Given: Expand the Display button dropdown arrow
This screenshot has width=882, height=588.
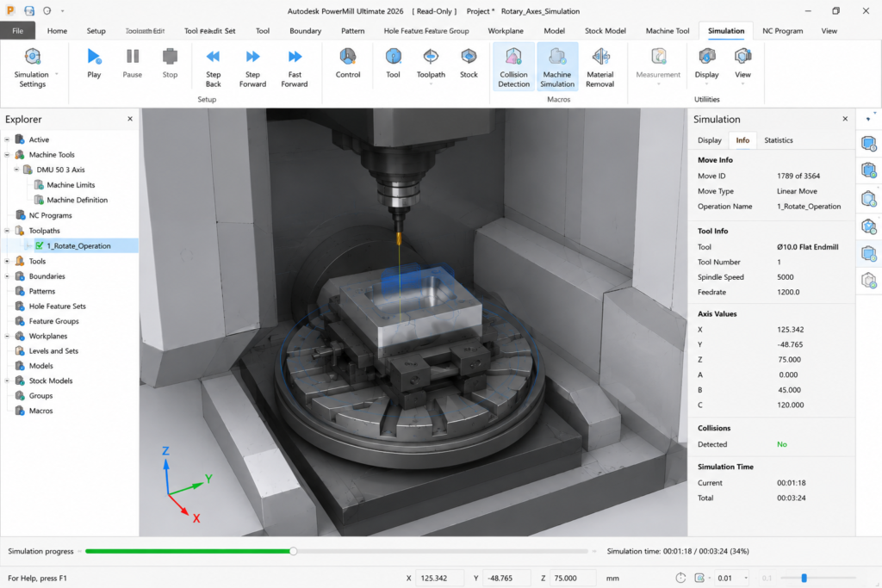Looking at the screenshot, I should click(x=706, y=84).
